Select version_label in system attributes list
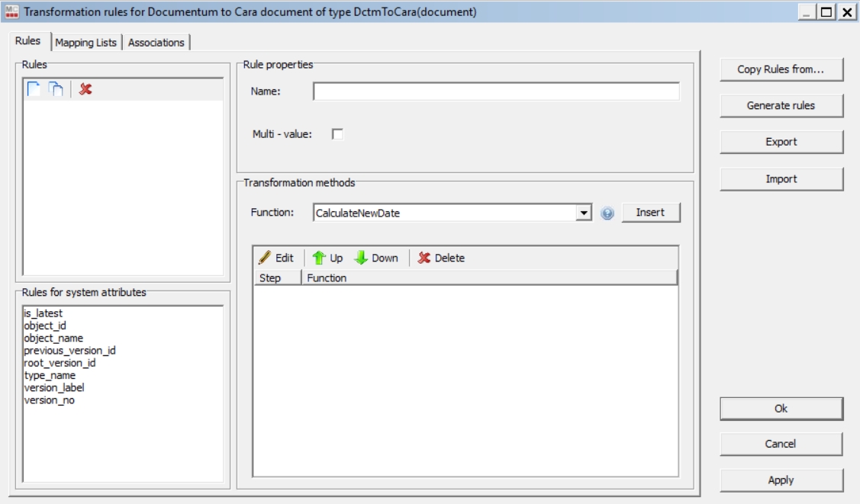The width and height of the screenshot is (860, 504). [x=53, y=387]
